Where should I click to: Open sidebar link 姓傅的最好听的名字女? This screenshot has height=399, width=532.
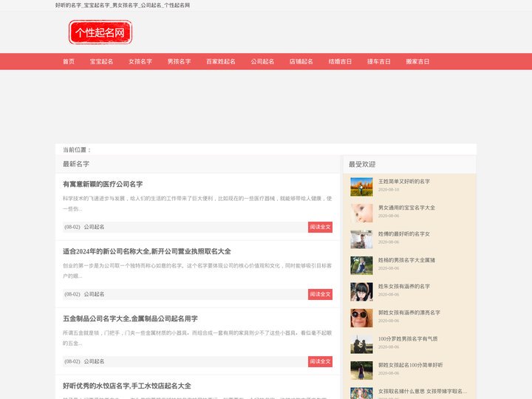click(x=404, y=233)
